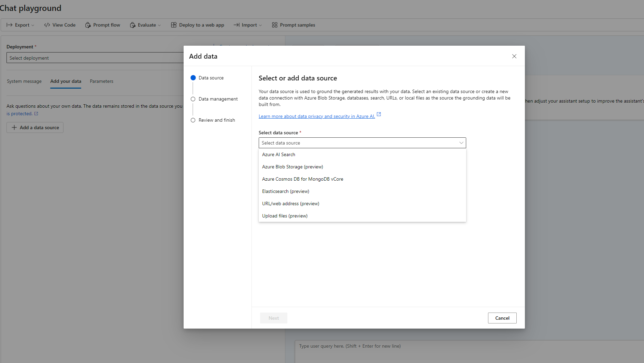Click Deploy to a web app label
Image resolution: width=644 pixels, height=363 pixels.
click(202, 25)
